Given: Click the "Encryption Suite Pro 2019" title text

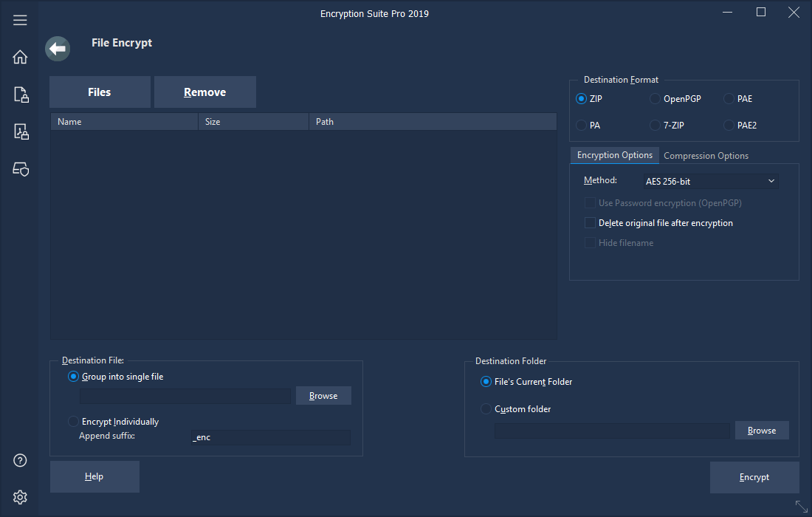Looking at the screenshot, I should pos(374,14).
